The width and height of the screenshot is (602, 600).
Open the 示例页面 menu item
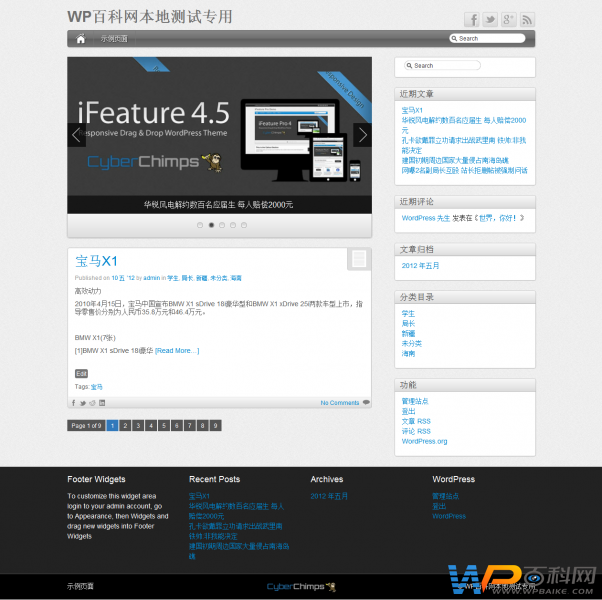point(114,39)
